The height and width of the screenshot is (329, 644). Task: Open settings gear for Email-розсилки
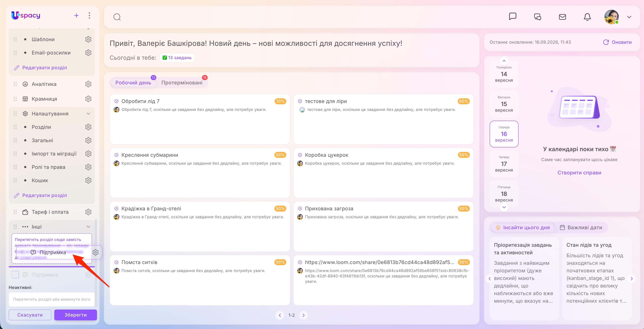pyautogui.click(x=88, y=52)
